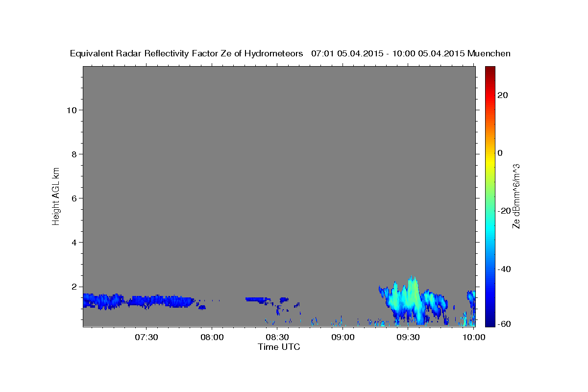Click the '08:30' time tick label
Screen dimensions: 588x392
tap(277, 337)
